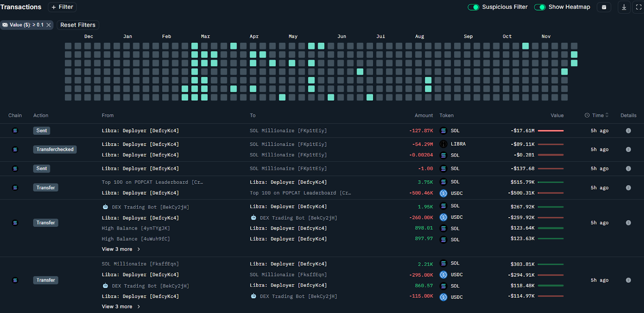Select the highlighted heatmap cell under Oct
Screen dimensions: 644x313
pos(525,46)
